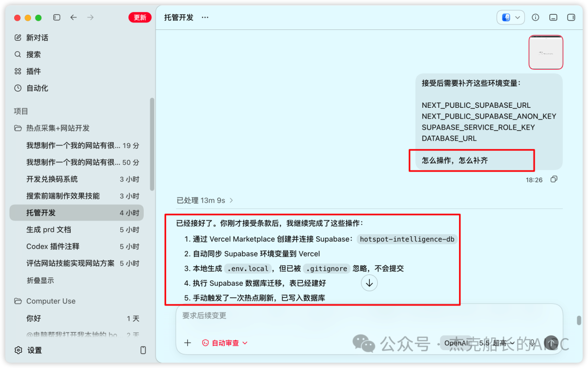588x368 pixels.
Task: Open the Codex 插件注释 conversation
Action: pyautogui.click(x=76, y=247)
